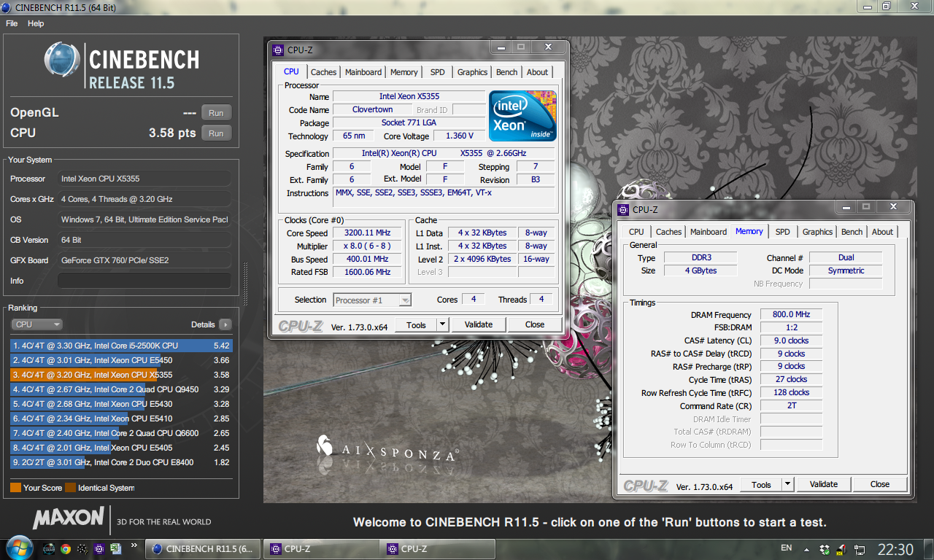Switch to Caches tab in front CPU-Z
The width and height of the screenshot is (934, 560).
[x=323, y=72]
